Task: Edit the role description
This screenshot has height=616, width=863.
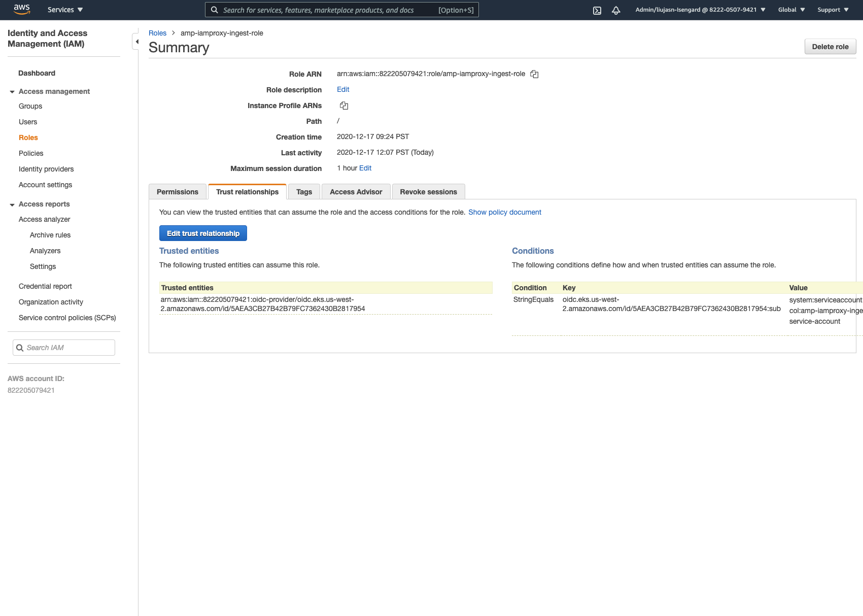Action: click(x=343, y=89)
